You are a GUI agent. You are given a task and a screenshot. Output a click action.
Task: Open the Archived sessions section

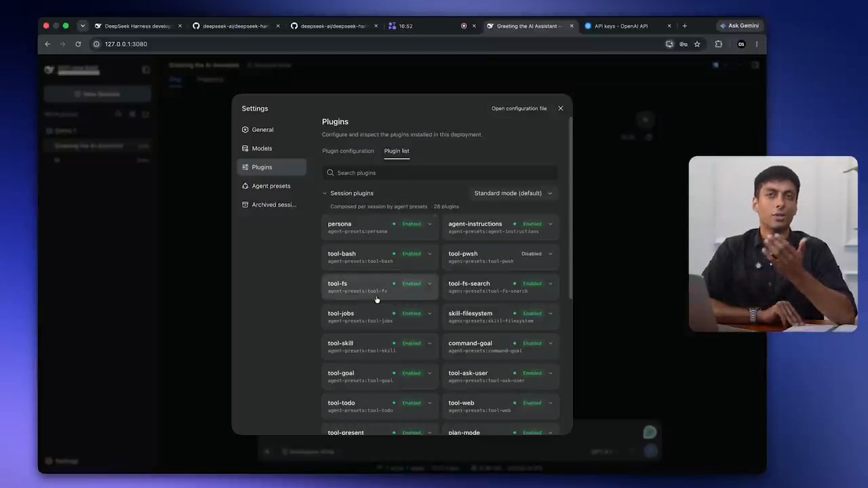pos(271,205)
